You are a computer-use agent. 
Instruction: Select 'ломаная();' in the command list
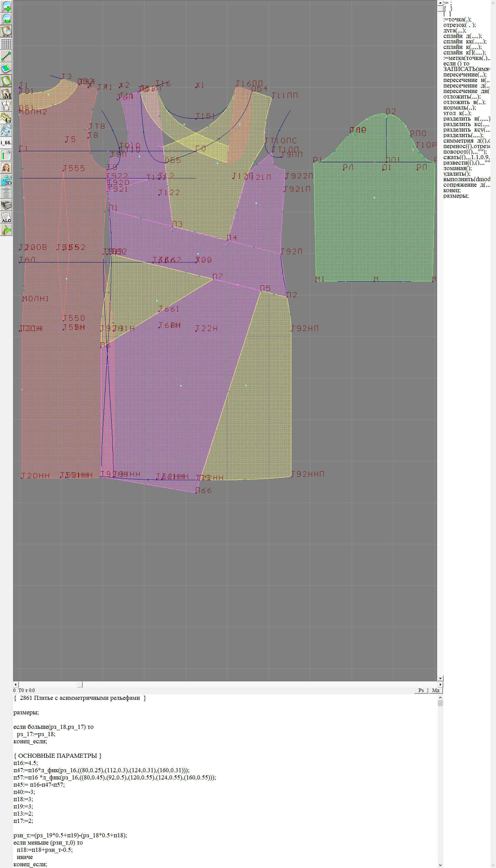click(x=457, y=168)
